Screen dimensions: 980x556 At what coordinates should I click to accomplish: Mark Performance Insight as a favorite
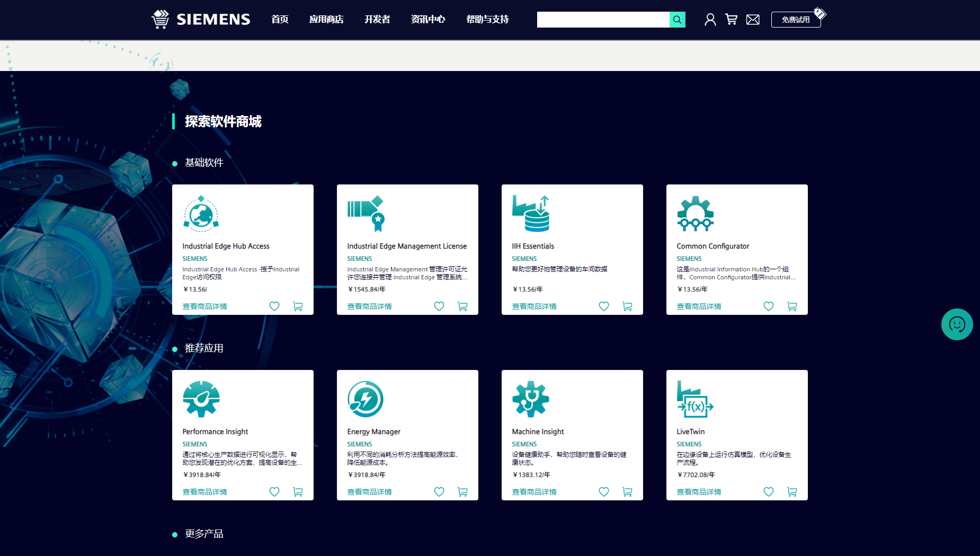click(274, 492)
